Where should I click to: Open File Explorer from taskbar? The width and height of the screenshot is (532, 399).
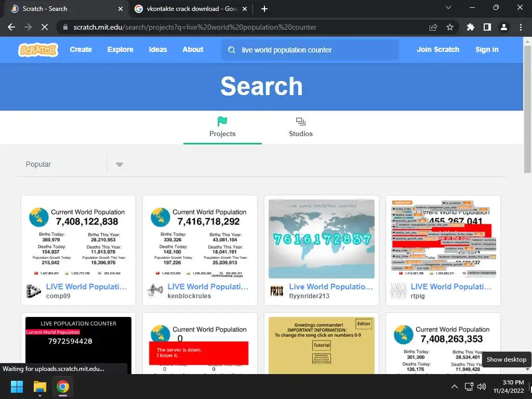(x=39, y=387)
